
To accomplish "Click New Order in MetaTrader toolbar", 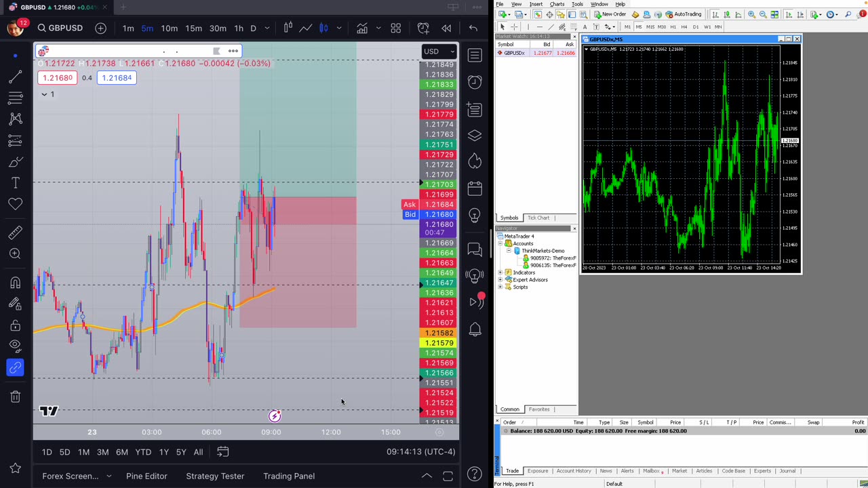I will coord(610,14).
